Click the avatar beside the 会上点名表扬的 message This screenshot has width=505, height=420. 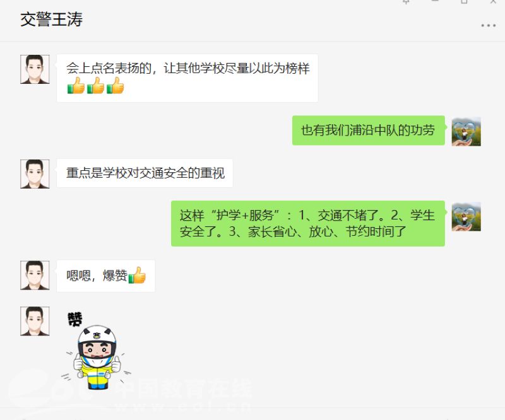point(35,69)
